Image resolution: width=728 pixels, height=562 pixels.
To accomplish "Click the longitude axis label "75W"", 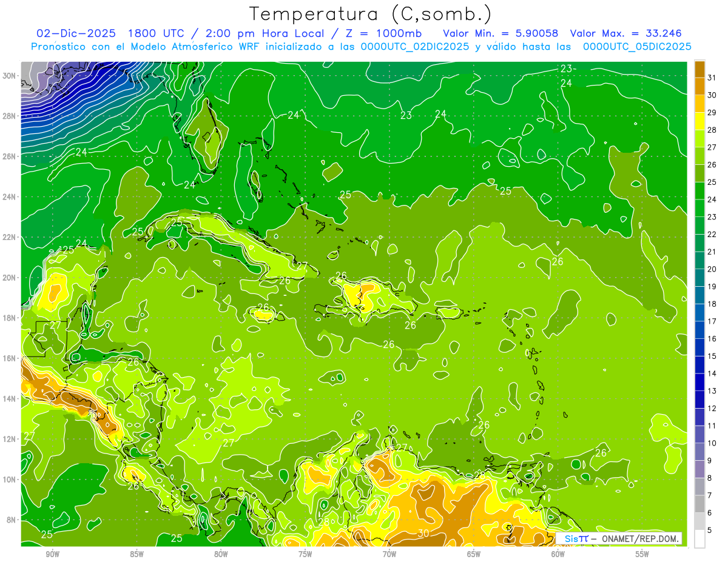I will (x=305, y=554).
